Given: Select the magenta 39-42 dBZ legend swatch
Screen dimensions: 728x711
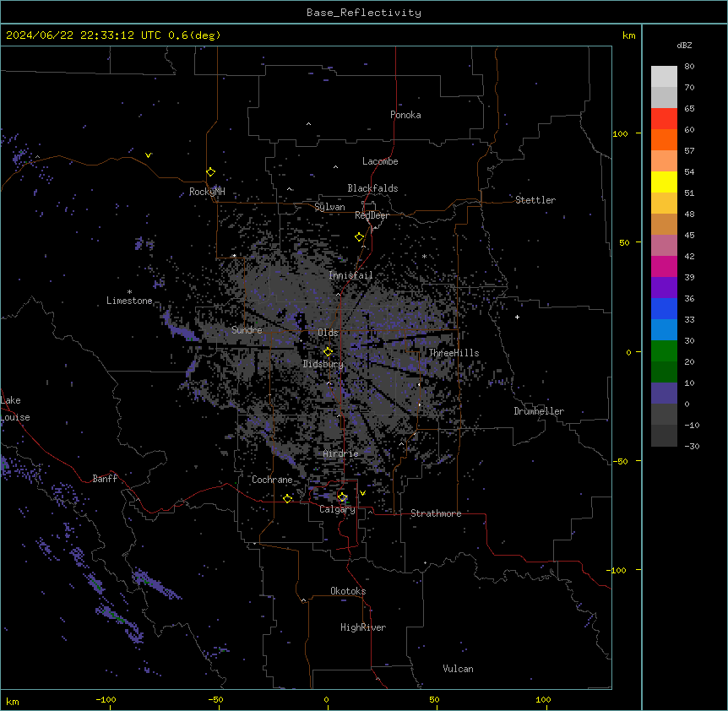Looking at the screenshot, I should (x=664, y=266).
